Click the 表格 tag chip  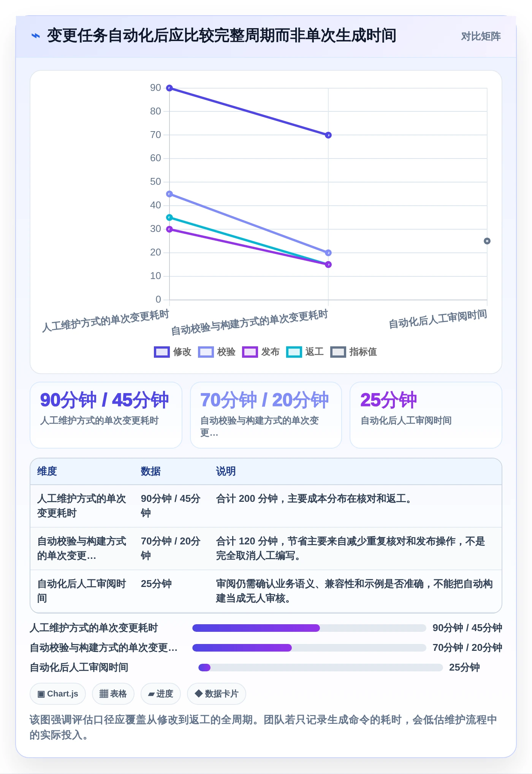(x=113, y=694)
